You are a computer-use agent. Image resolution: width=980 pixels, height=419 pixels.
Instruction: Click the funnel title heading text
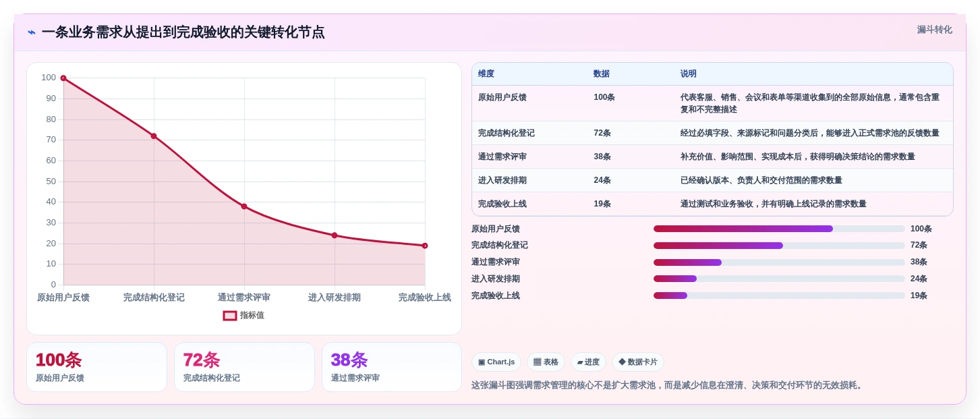[x=183, y=32]
